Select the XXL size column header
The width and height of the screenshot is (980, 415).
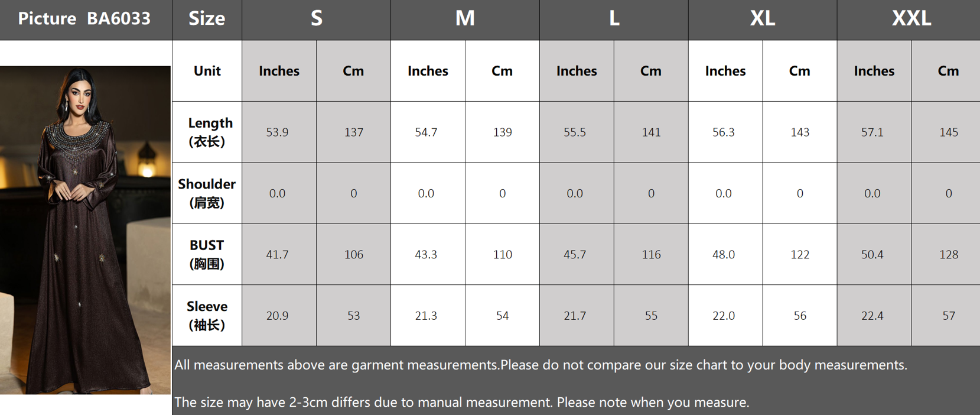(x=910, y=20)
